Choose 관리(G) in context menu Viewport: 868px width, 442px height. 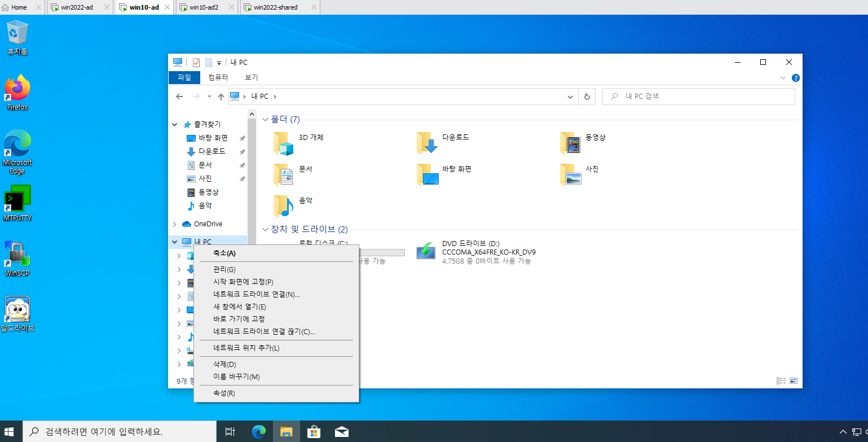[x=276, y=269]
